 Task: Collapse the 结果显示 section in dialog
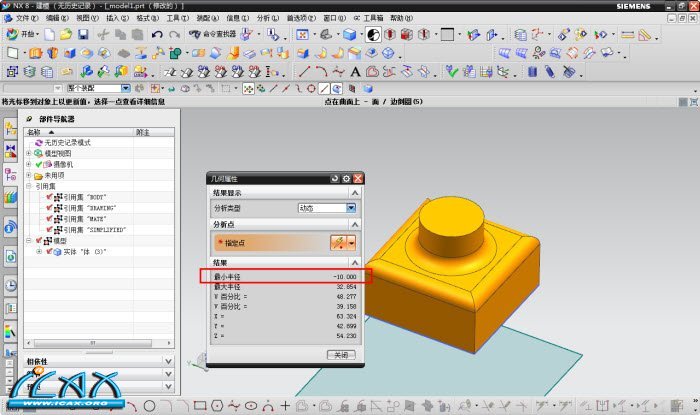pos(353,193)
